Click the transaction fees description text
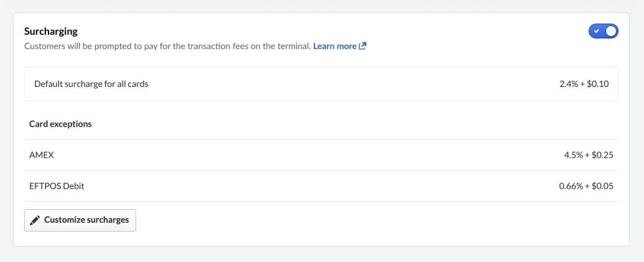Image resolution: width=644 pixels, height=262 pixels. [x=167, y=46]
